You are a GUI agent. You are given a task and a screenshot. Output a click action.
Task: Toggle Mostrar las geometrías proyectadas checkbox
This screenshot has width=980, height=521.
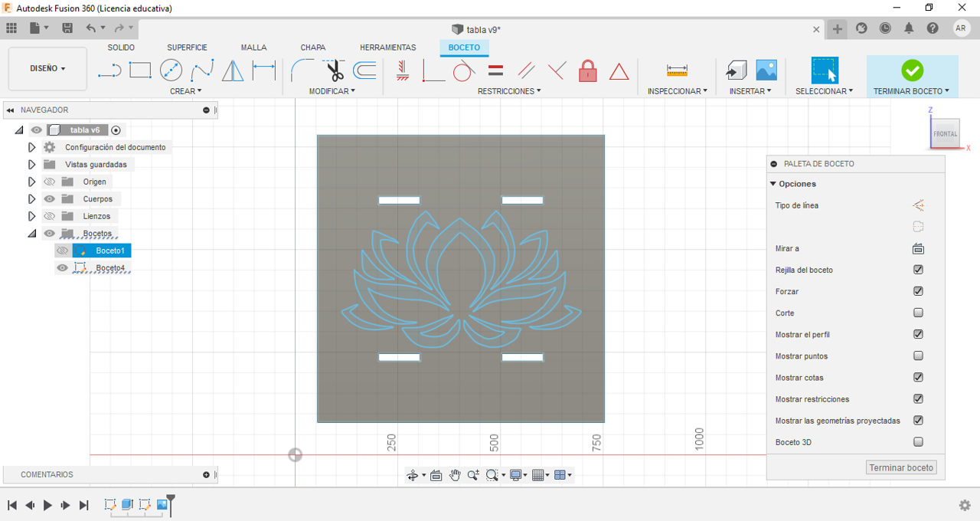click(x=918, y=420)
